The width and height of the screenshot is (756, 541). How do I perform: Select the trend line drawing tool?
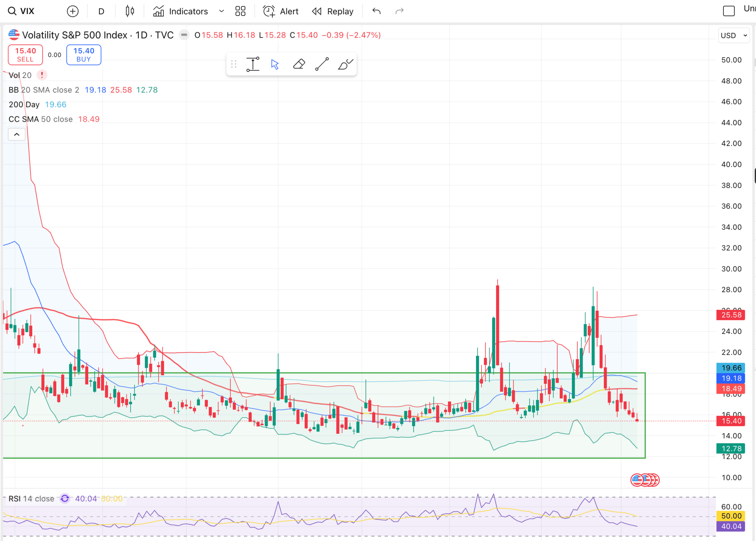[x=322, y=64]
